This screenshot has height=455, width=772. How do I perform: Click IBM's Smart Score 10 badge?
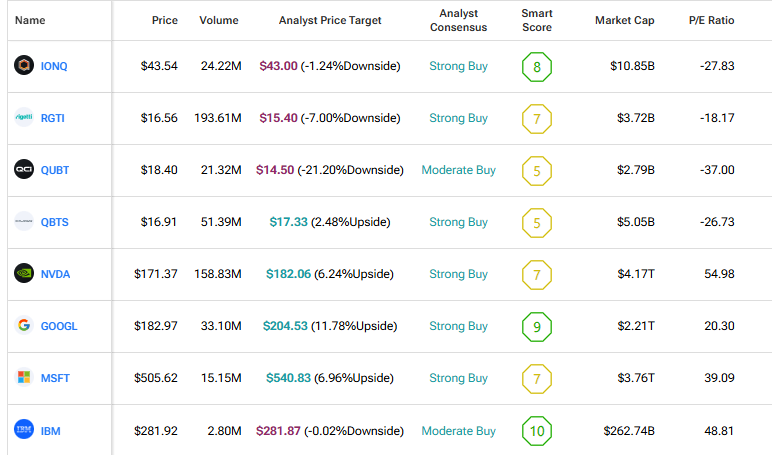pyautogui.click(x=537, y=431)
